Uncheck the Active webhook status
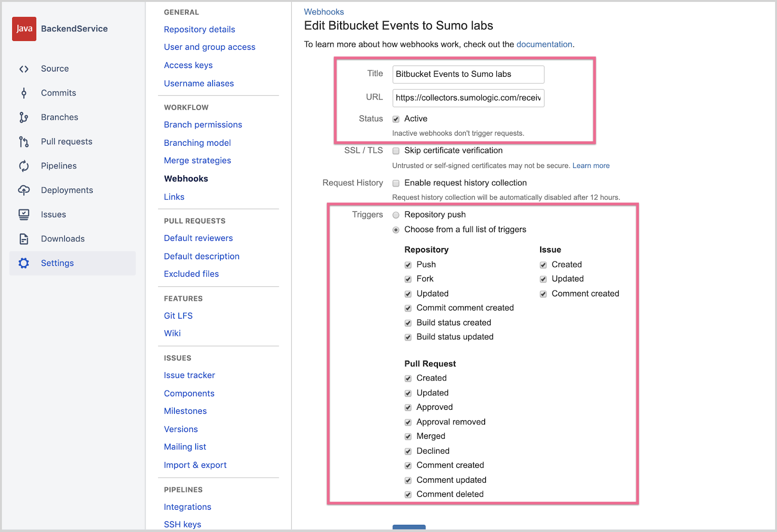 [x=396, y=119]
